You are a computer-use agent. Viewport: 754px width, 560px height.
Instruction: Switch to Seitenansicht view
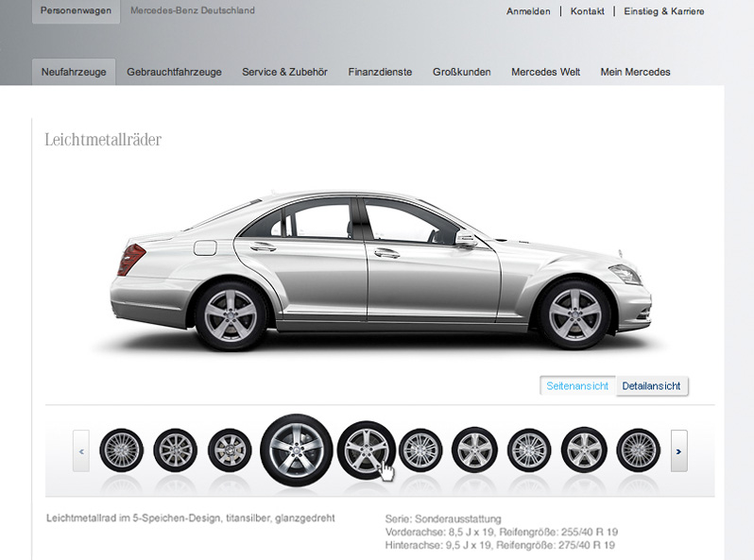pos(577,386)
